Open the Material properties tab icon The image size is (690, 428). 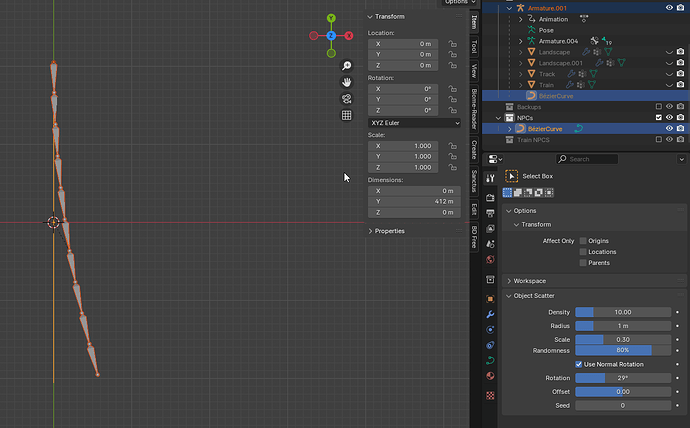coord(490,376)
